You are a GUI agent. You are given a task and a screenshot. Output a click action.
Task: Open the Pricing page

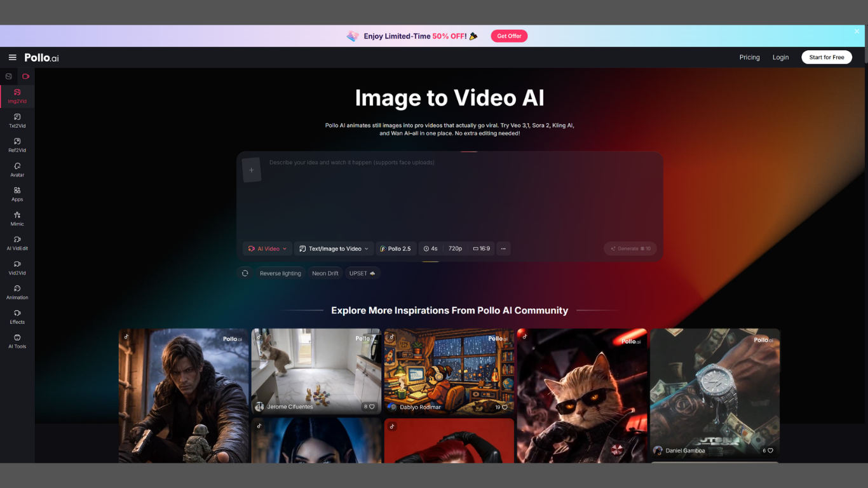tap(750, 57)
